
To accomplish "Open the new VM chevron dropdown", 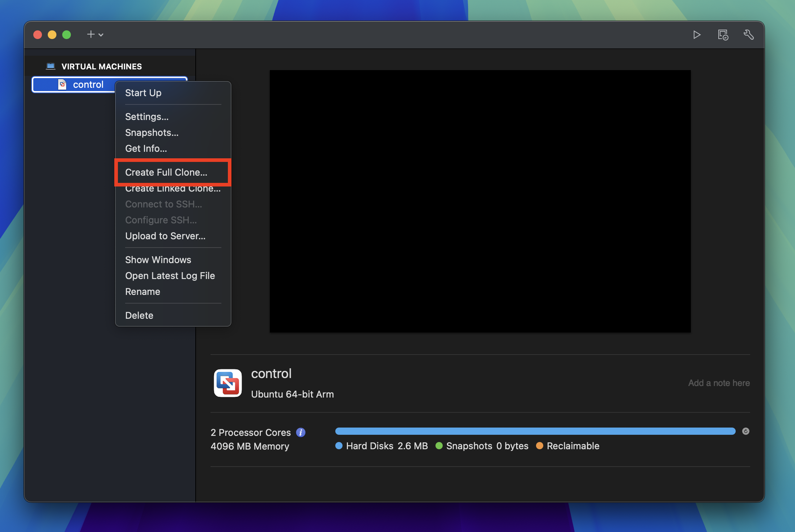I will (100, 35).
